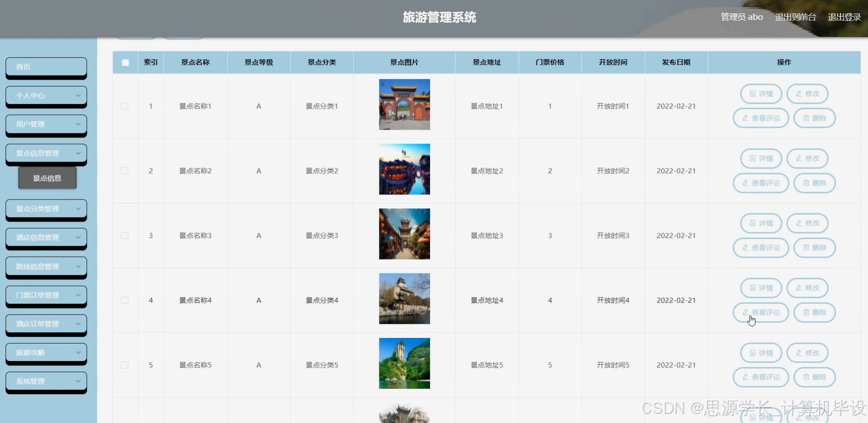Expand the 酒店订单管理 sidebar menu
This screenshot has width=868, height=423.
(46, 324)
